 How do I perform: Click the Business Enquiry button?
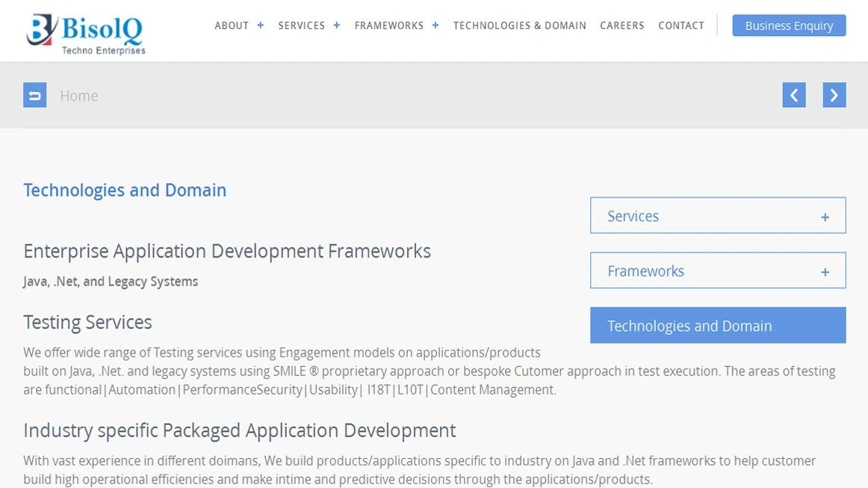(789, 25)
